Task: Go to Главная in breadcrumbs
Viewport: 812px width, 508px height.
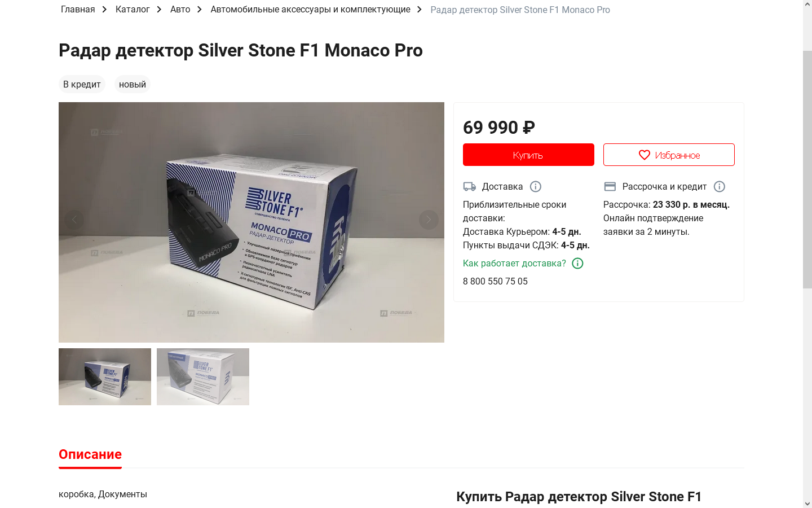Action: coord(78,10)
